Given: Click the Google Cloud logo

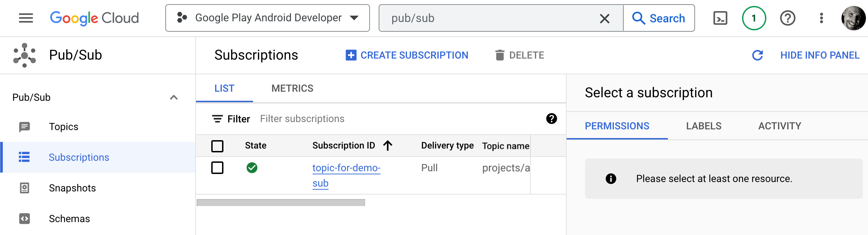Looking at the screenshot, I should [94, 18].
